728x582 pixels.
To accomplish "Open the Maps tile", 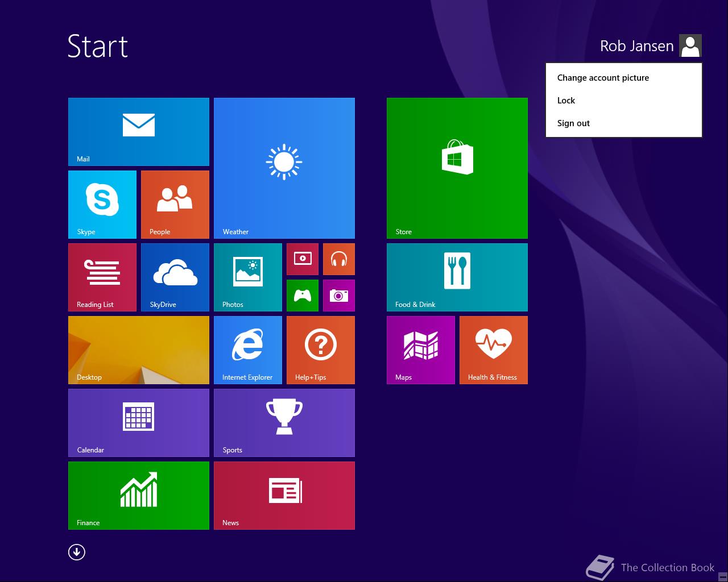I will [x=421, y=350].
